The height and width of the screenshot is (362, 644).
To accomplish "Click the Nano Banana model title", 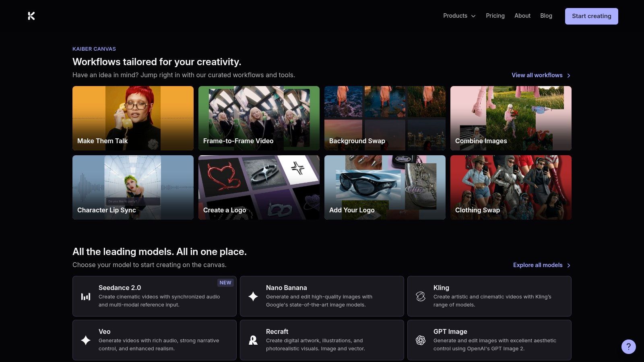I will (x=286, y=288).
